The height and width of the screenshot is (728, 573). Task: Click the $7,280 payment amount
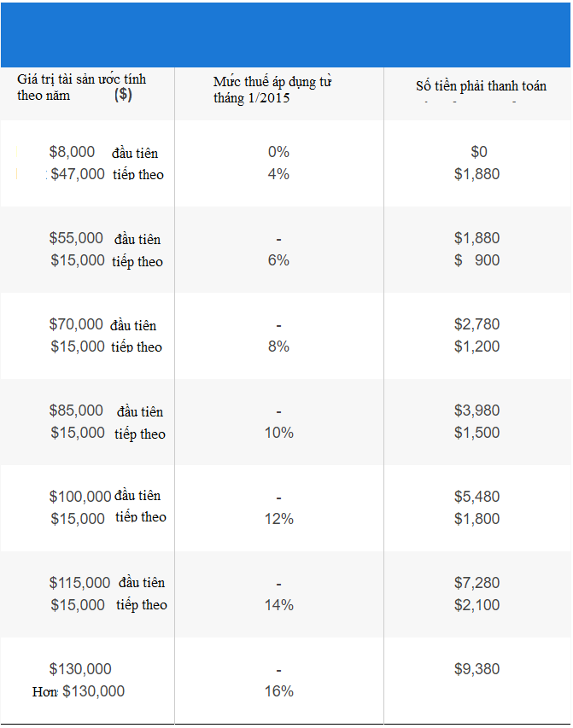(477, 583)
